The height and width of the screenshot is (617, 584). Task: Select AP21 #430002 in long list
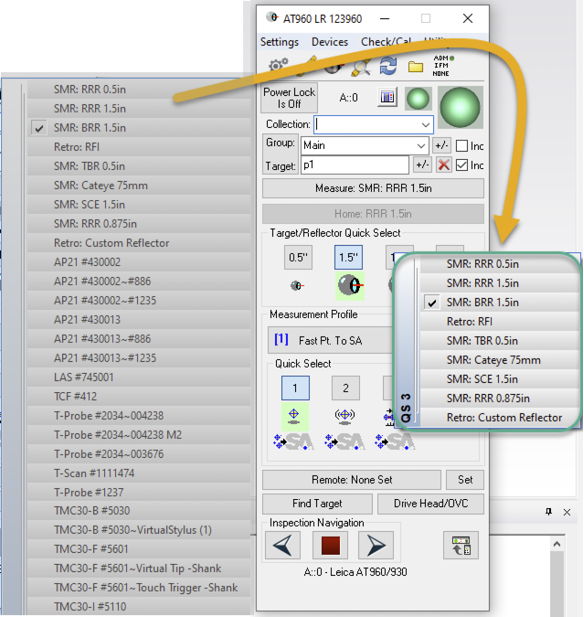139,262
